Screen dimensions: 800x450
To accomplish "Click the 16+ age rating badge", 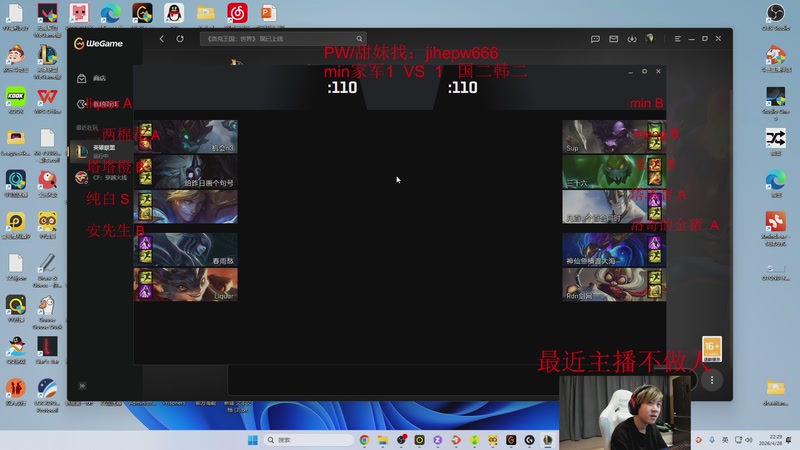I will [712, 349].
